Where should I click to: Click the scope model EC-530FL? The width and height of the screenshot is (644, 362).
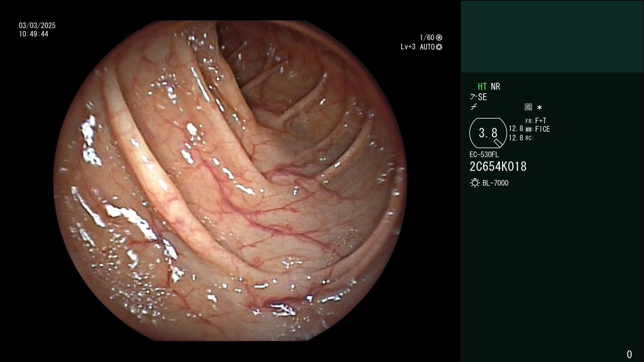[x=484, y=155]
